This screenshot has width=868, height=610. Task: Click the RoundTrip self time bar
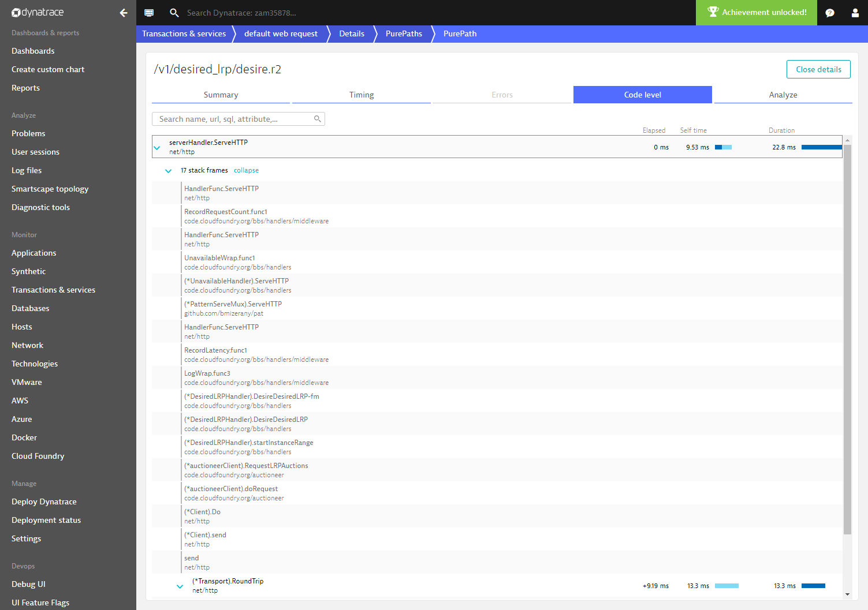coord(727,586)
